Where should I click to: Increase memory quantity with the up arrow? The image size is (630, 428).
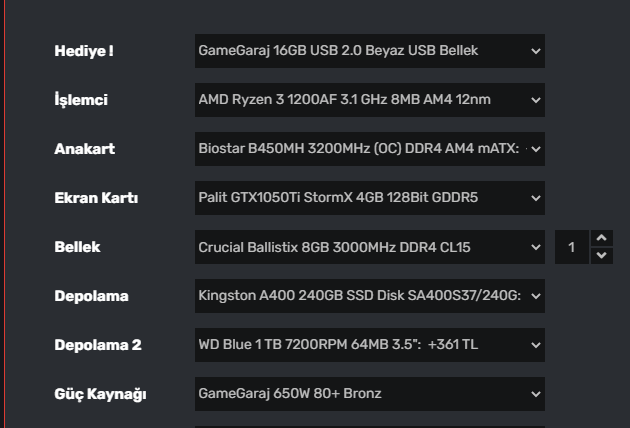601,238
